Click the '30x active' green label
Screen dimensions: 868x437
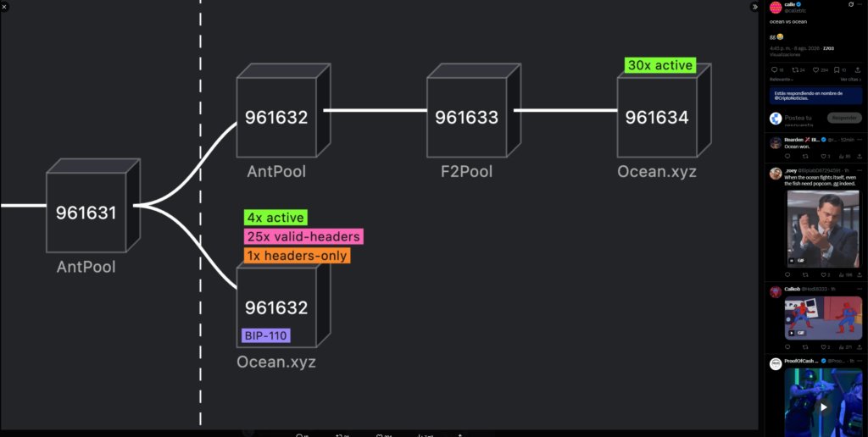(659, 65)
